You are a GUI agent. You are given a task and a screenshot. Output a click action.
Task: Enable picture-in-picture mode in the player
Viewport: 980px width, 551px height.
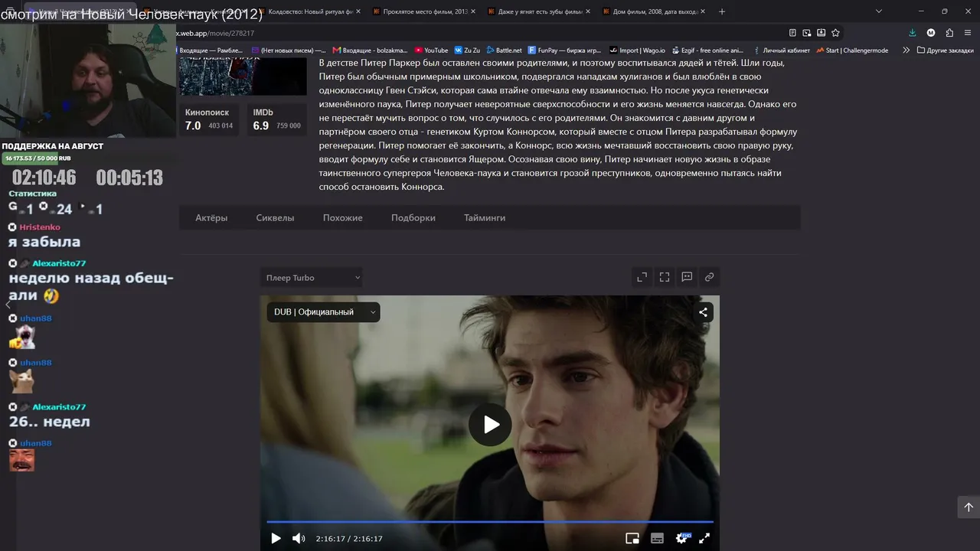(x=632, y=539)
